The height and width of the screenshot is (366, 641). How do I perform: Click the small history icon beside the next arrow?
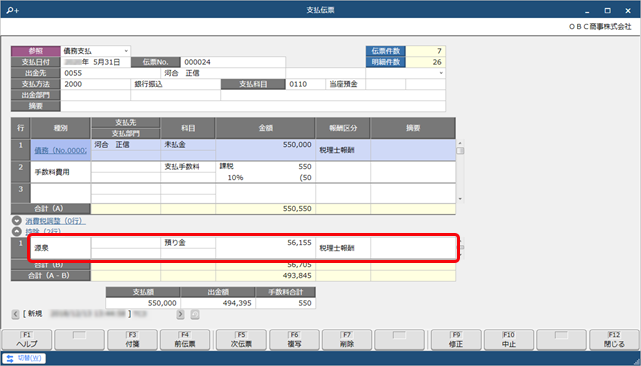tap(195, 314)
